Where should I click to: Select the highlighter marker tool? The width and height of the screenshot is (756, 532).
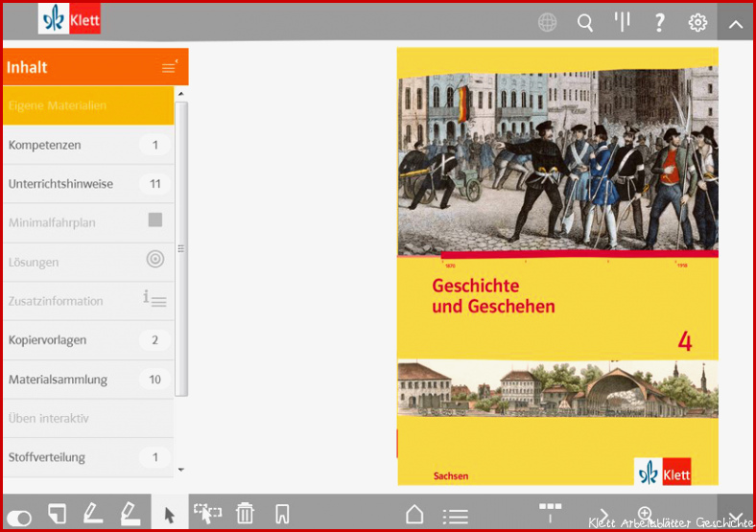[x=130, y=514]
